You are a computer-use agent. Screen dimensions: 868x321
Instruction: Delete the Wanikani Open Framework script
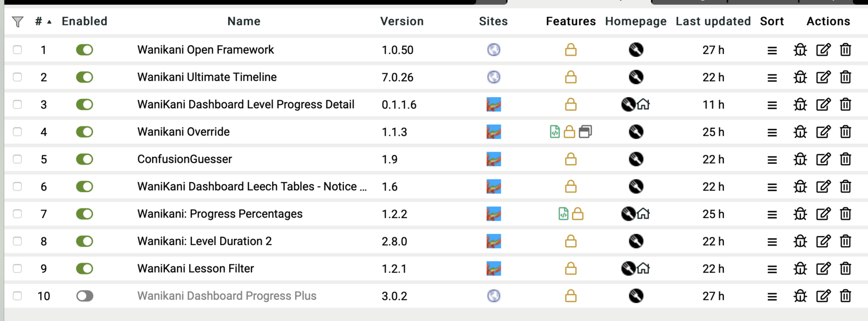[845, 50]
